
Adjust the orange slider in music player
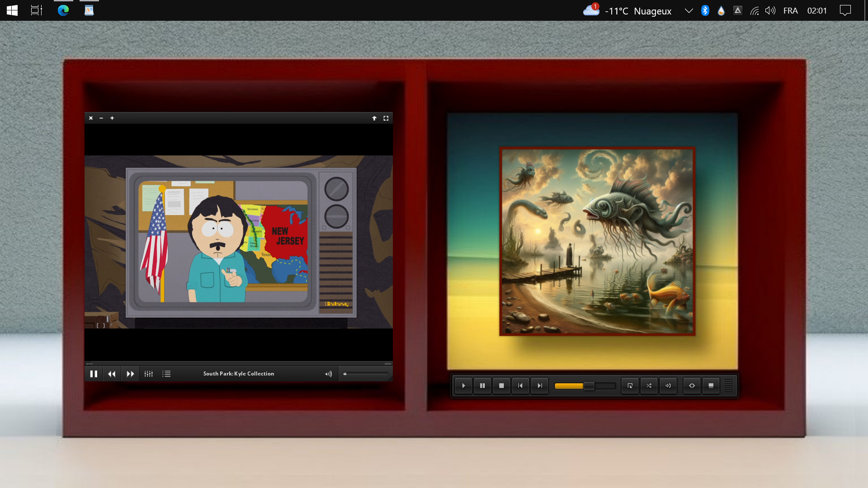pyautogui.click(x=585, y=386)
